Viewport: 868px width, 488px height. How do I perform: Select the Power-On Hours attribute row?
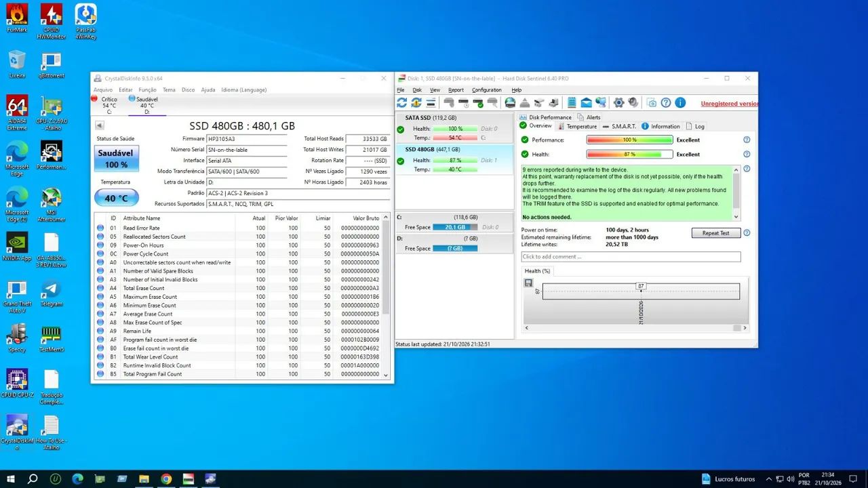[239, 245]
